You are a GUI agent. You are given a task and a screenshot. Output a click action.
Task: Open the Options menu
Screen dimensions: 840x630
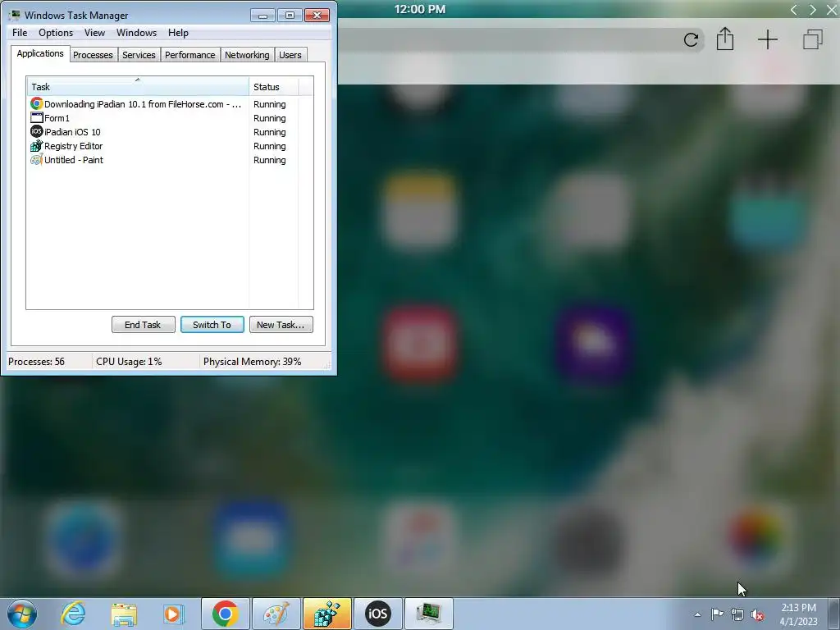pyautogui.click(x=56, y=33)
